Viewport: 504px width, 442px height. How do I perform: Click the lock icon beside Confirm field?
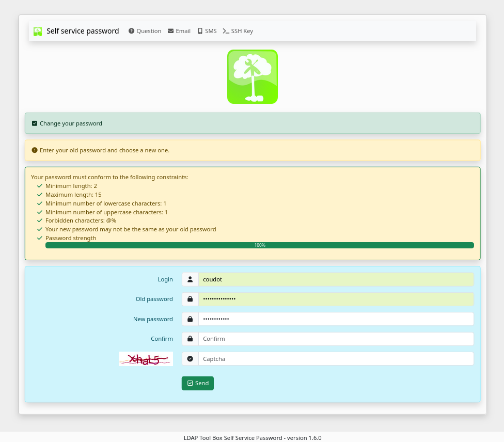point(190,339)
